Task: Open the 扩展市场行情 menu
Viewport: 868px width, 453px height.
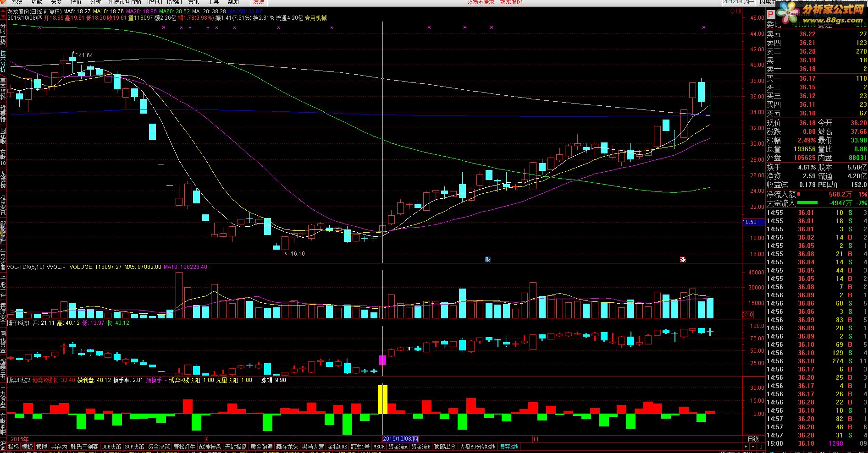Action: [x=125, y=2]
